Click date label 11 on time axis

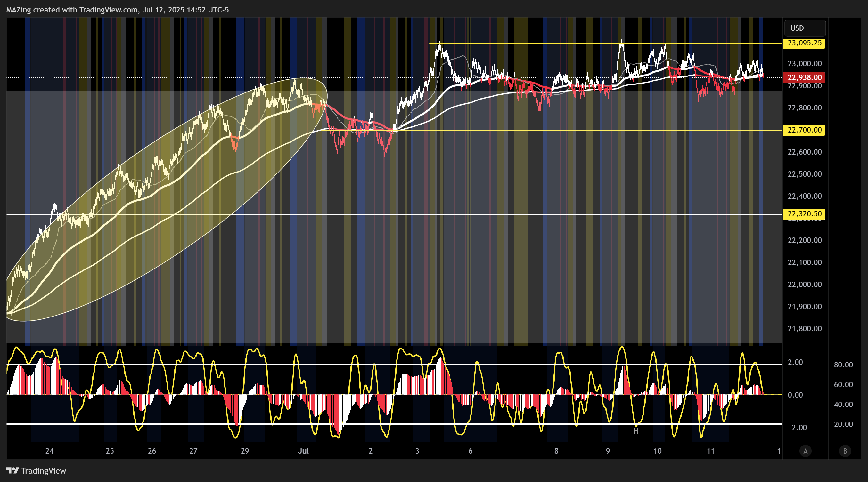point(711,451)
